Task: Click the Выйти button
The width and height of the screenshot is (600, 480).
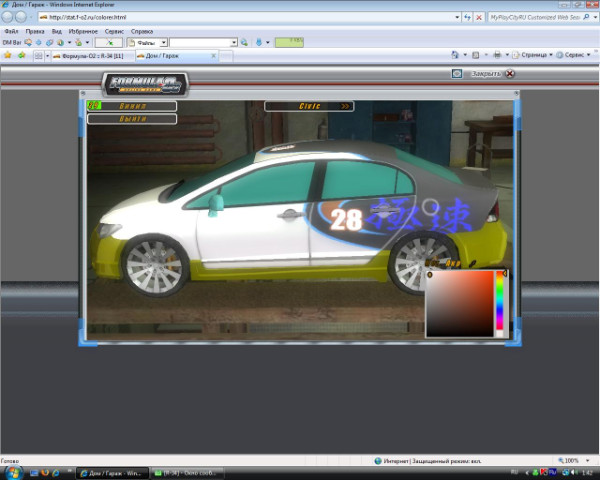Action: pos(132,119)
